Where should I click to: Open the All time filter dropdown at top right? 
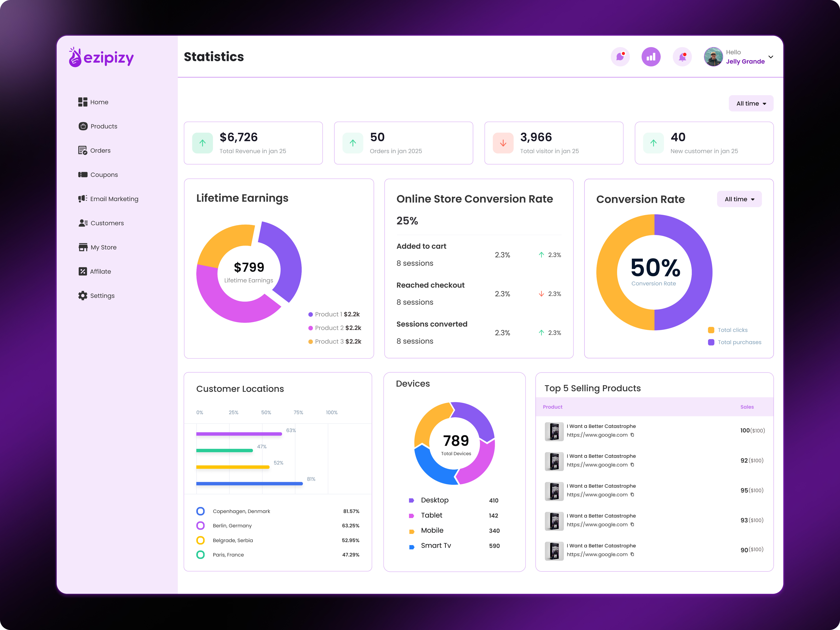751,103
